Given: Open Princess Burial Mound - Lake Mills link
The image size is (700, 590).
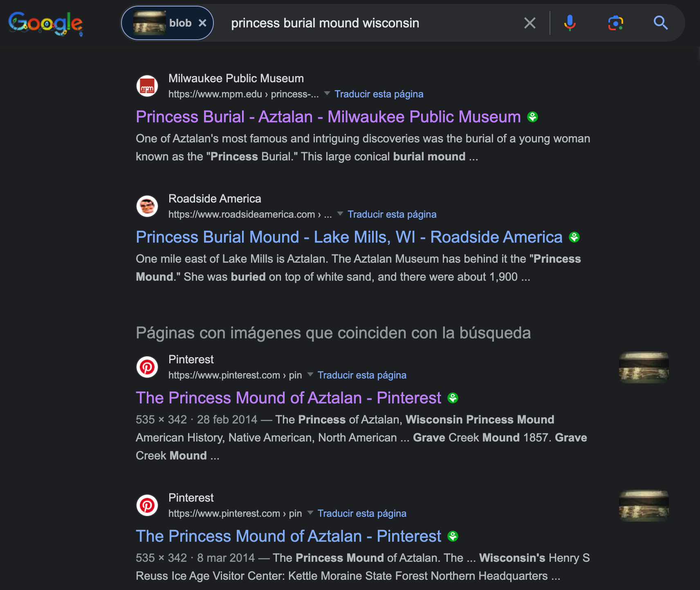Looking at the screenshot, I should [x=349, y=237].
